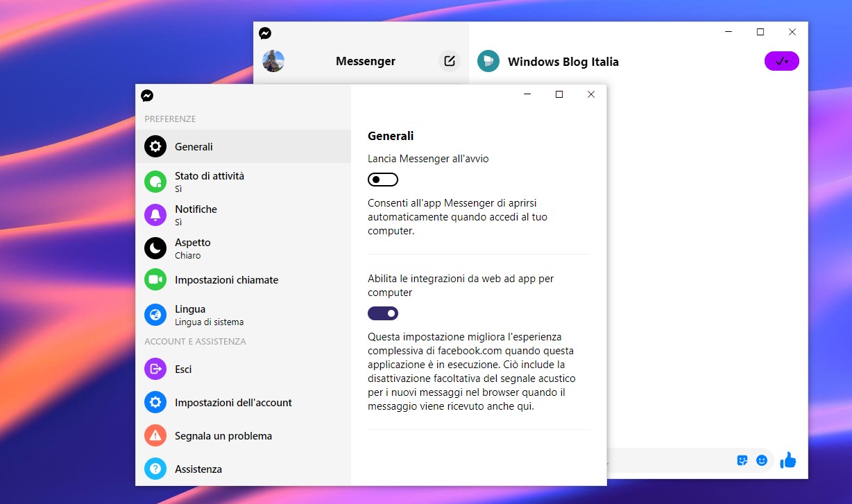Click the Lingua globe icon

coord(155,315)
